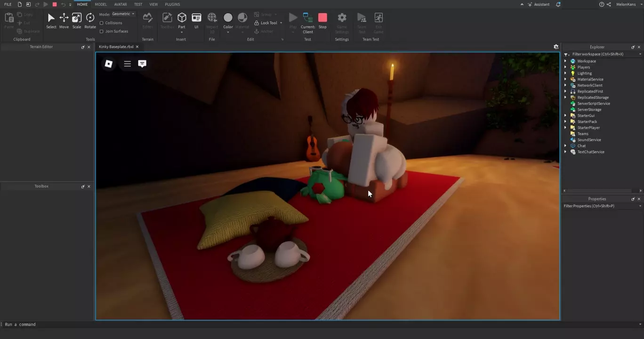Choose the Rotate tool
Screen dimensions: 644x339
tap(90, 20)
